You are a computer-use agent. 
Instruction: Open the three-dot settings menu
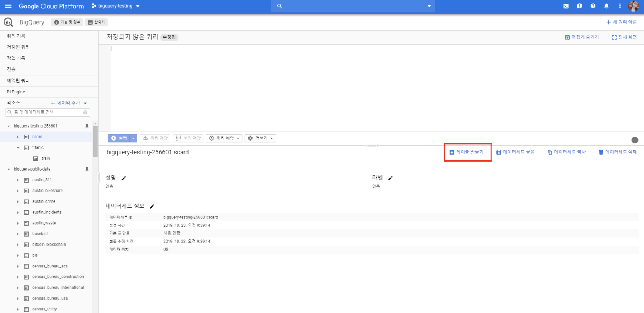[x=620, y=6]
